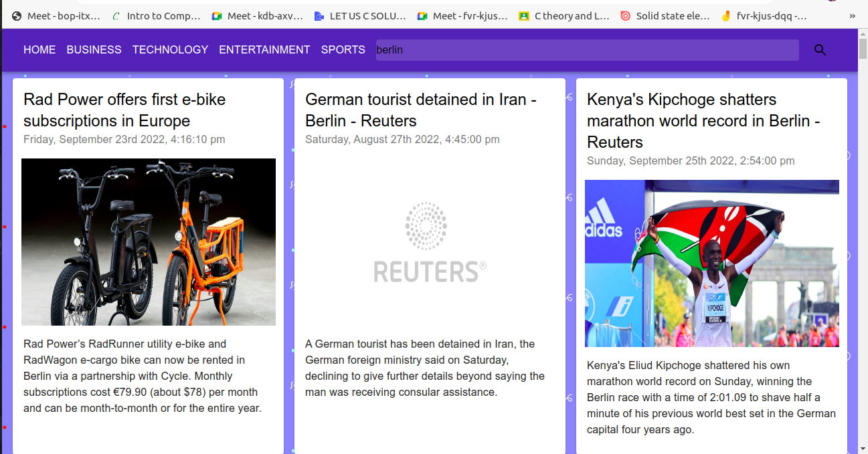Open the HOME nav link
The width and height of the screenshot is (868, 454).
[x=39, y=49]
